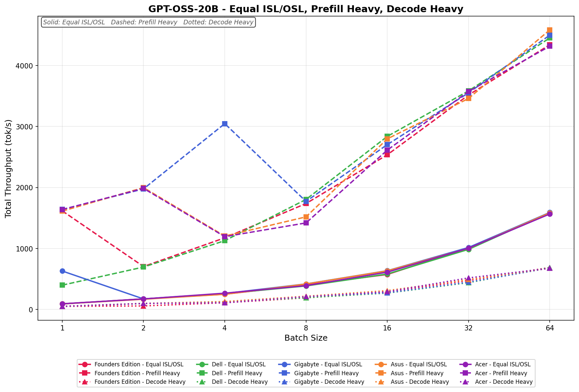
Task: Select the Asus Prefill Heavy point at batch 64
Action: click(x=549, y=30)
